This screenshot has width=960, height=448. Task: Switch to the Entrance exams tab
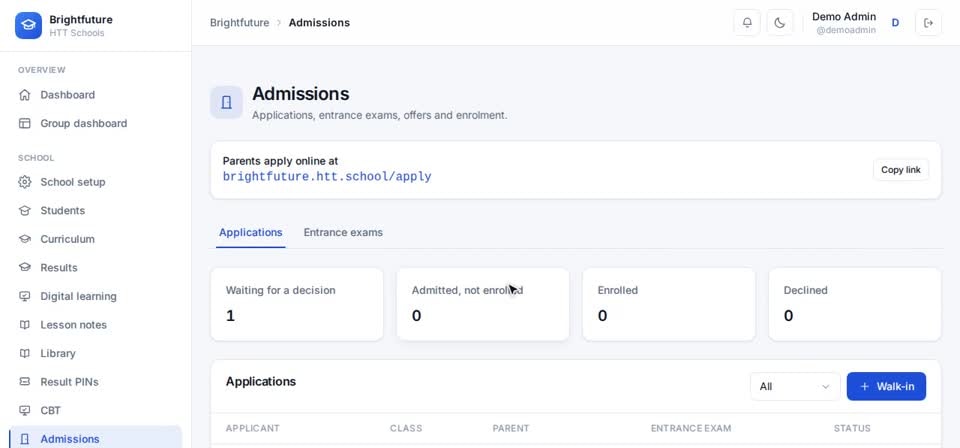(343, 233)
